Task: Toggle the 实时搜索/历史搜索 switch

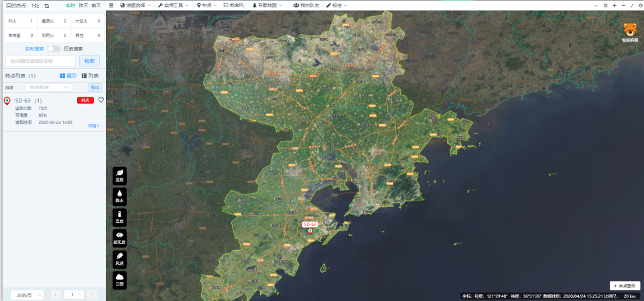Action: (x=53, y=48)
